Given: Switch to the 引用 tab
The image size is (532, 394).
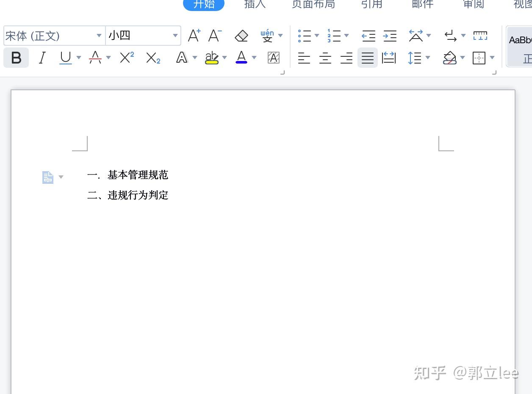Looking at the screenshot, I should pyautogui.click(x=372, y=4).
